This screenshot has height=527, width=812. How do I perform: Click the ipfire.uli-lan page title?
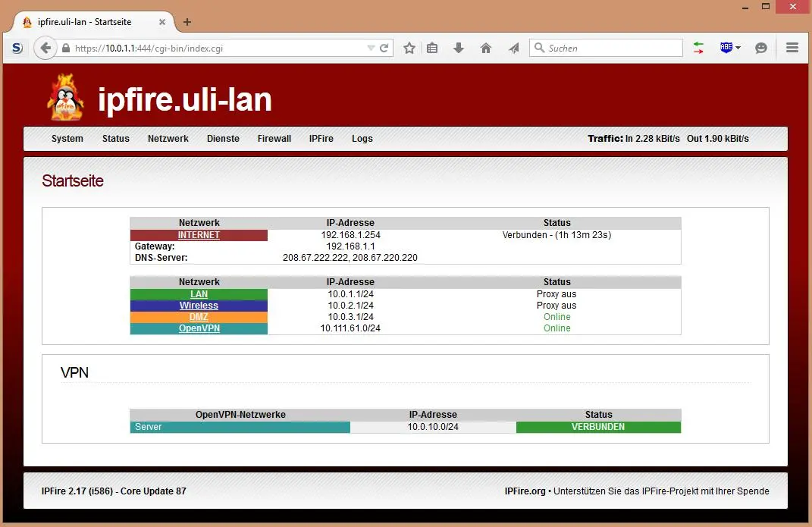point(185,99)
